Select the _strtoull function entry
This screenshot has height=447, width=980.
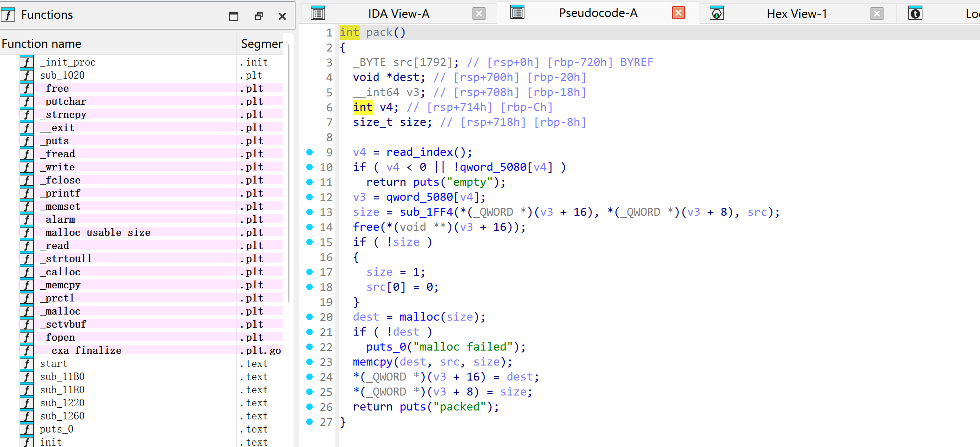click(142, 258)
